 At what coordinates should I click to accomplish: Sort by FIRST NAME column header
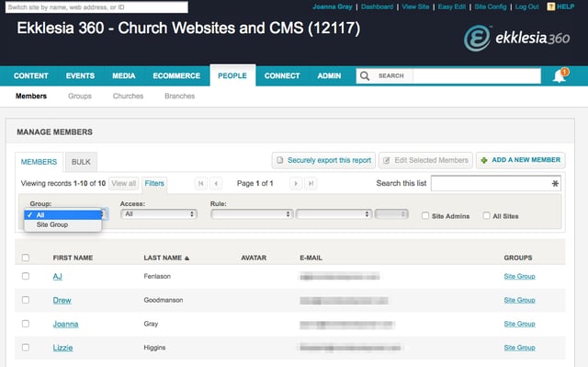pyautogui.click(x=73, y=258)
